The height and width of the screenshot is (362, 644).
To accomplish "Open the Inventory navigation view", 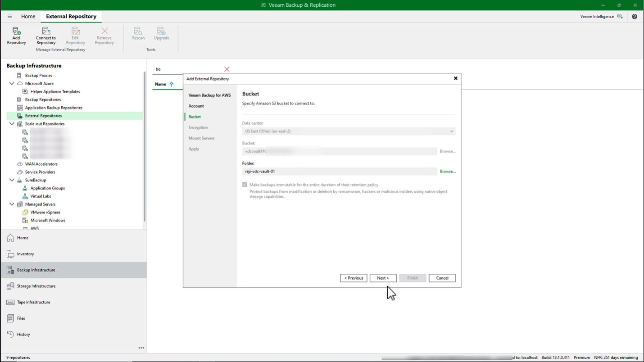I will click(73, 254).
